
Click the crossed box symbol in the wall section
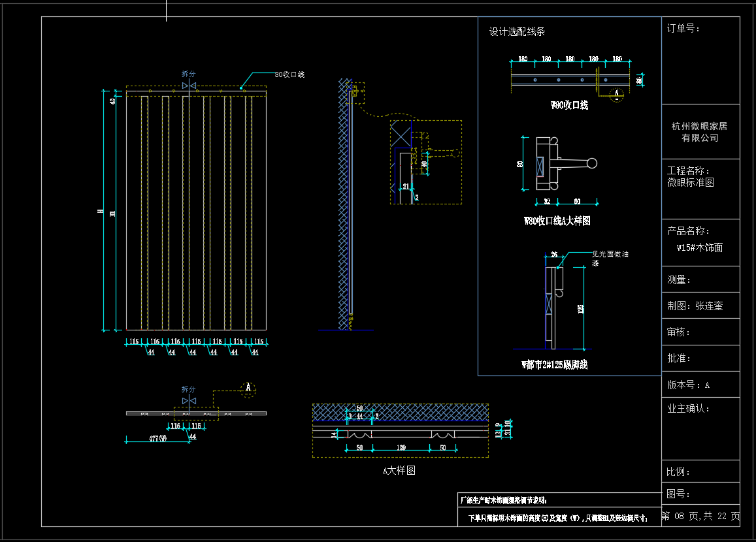(400, 136)
